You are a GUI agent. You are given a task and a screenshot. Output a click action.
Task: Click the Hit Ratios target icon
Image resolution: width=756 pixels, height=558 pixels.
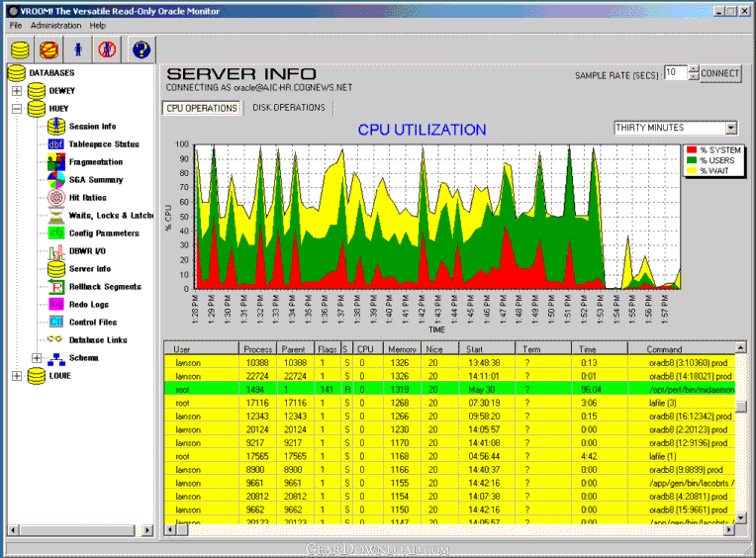(x=56, y=198)
